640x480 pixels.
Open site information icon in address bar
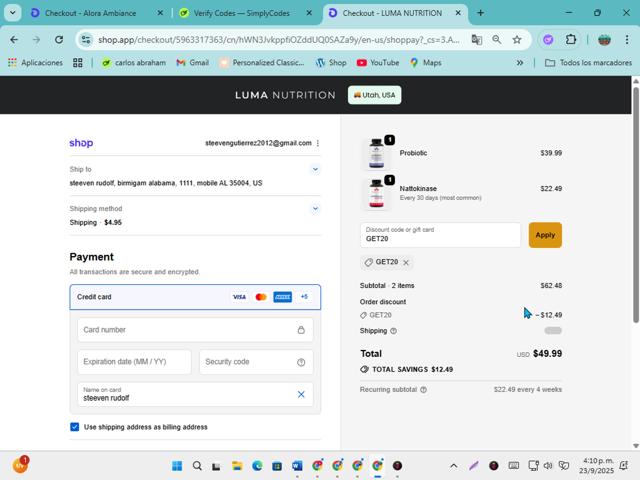[86, 40]
